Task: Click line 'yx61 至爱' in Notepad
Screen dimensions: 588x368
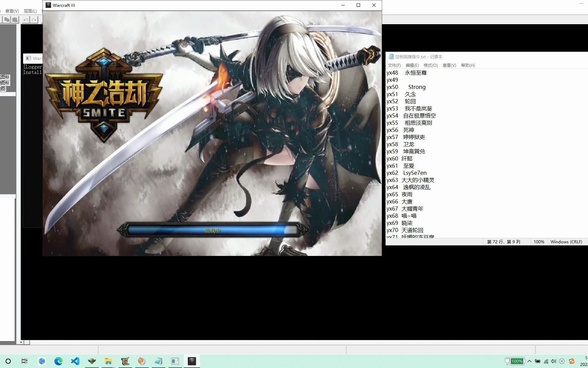Action: click(x=401, y=166)
